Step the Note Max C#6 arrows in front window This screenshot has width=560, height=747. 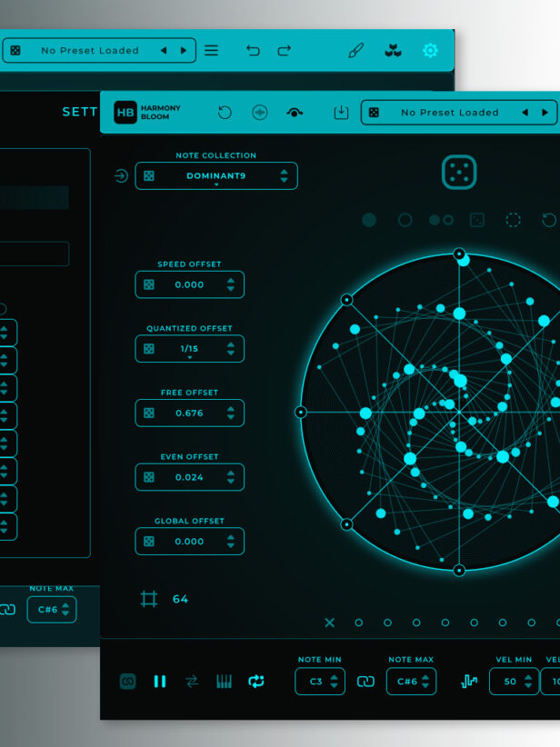tap(425, 682)
